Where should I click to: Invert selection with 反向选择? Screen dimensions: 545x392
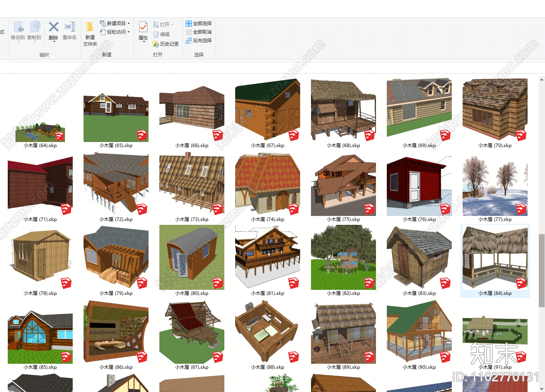coord(198,41)
